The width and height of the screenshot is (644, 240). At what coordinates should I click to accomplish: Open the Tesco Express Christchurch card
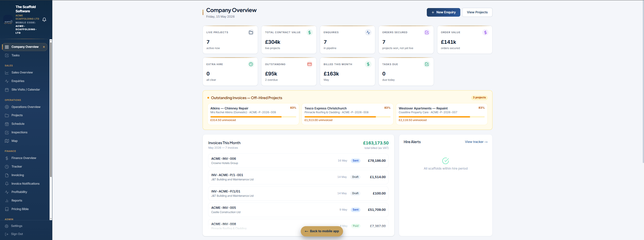347,114
